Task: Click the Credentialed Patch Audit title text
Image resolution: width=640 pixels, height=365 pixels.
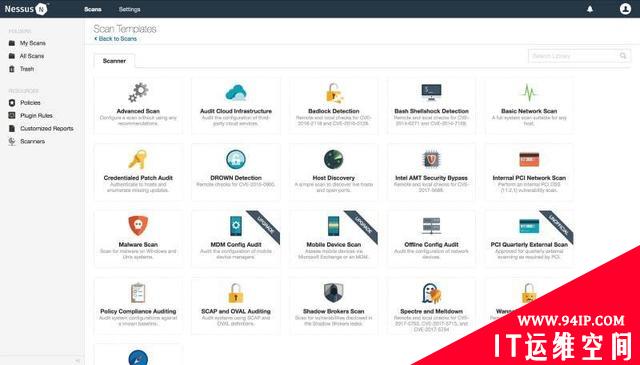Action: pyautogui.click(x=138, y=178)
